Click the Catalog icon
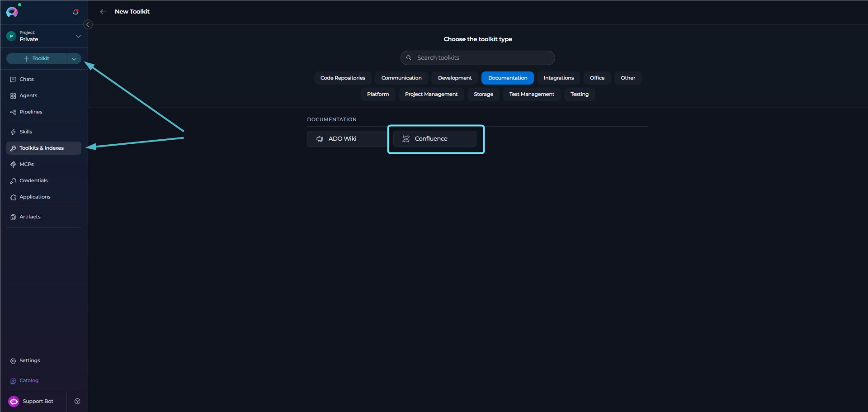The image size is (868, 412). tap(13, 381)
